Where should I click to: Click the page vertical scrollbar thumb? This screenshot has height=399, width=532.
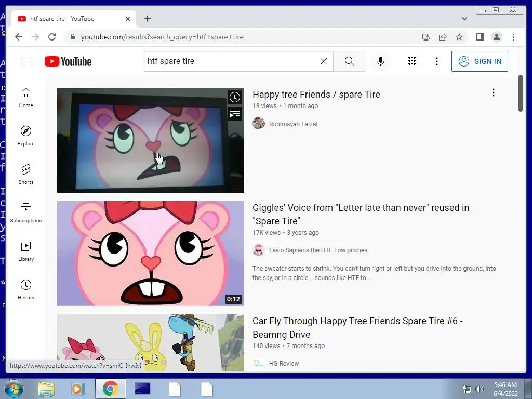(x=521, y=94)
